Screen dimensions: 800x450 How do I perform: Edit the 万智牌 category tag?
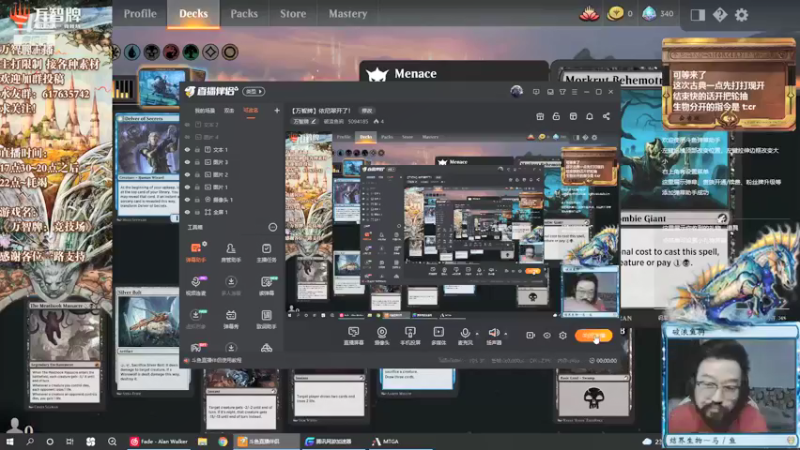tap(305, 121)
